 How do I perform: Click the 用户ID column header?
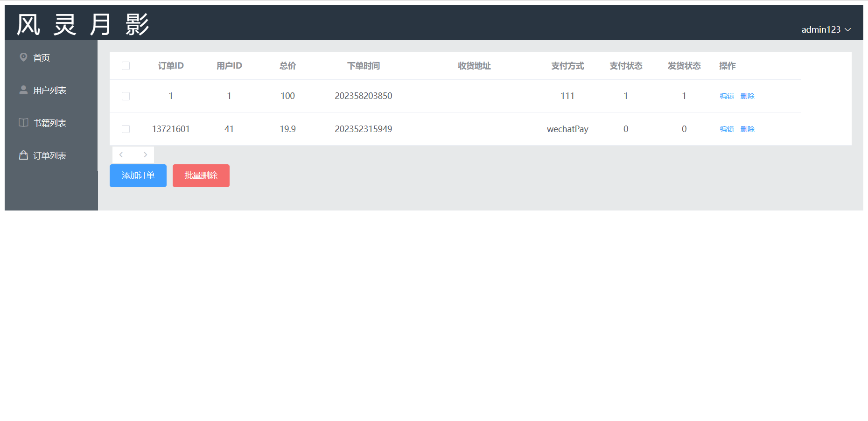point(229,66)
